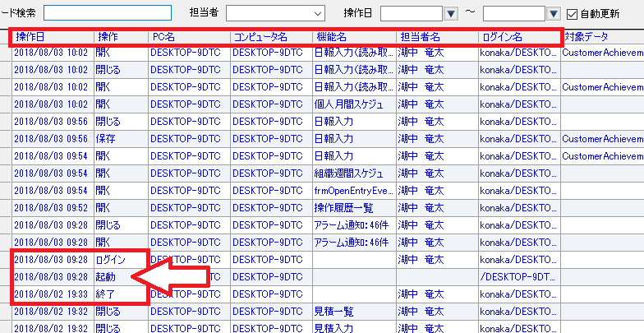Select the 起動 operation cell
644x333 pixels.
119,277
